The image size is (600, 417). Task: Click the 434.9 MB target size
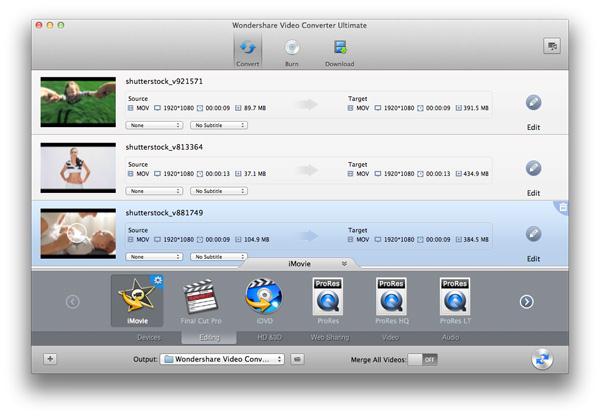(476, 174)
